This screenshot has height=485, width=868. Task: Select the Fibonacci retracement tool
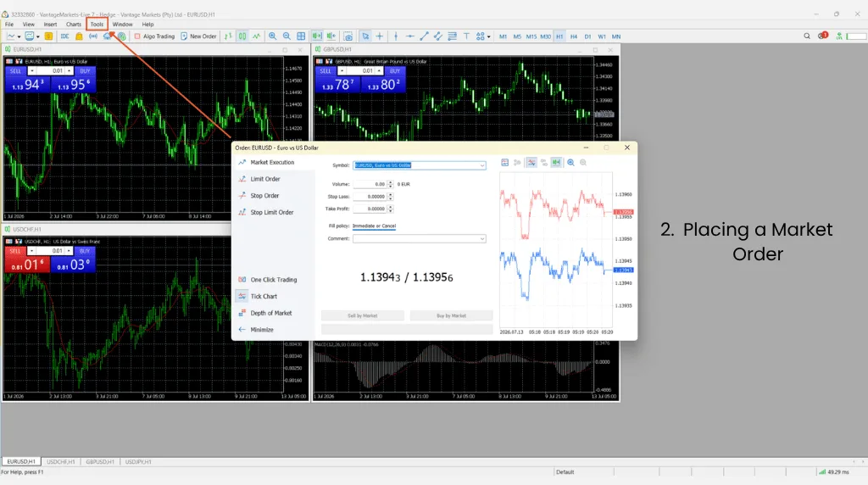point(453,36)
